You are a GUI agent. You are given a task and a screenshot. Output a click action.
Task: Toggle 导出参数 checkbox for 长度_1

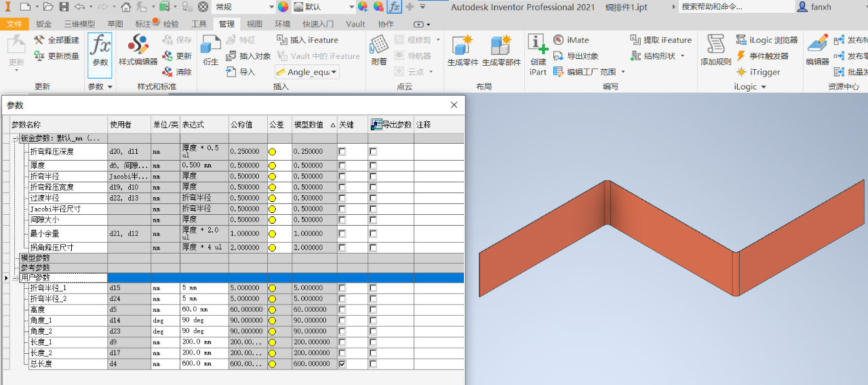click(x=373, y=342)
